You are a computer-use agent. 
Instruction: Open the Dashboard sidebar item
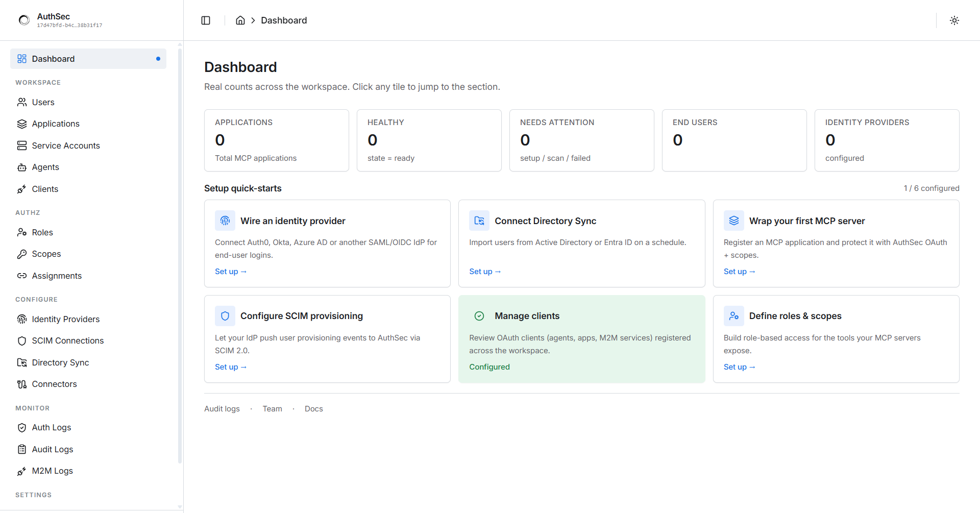(88, 59)
